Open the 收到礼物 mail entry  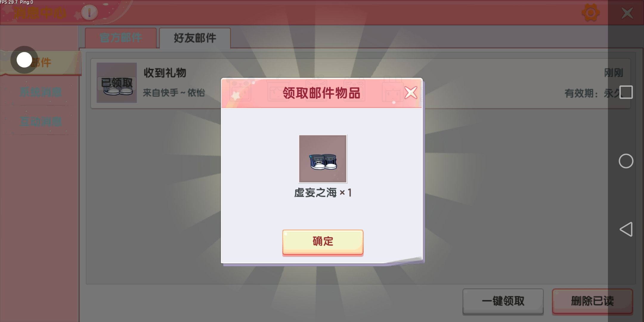tap(361, 83)
